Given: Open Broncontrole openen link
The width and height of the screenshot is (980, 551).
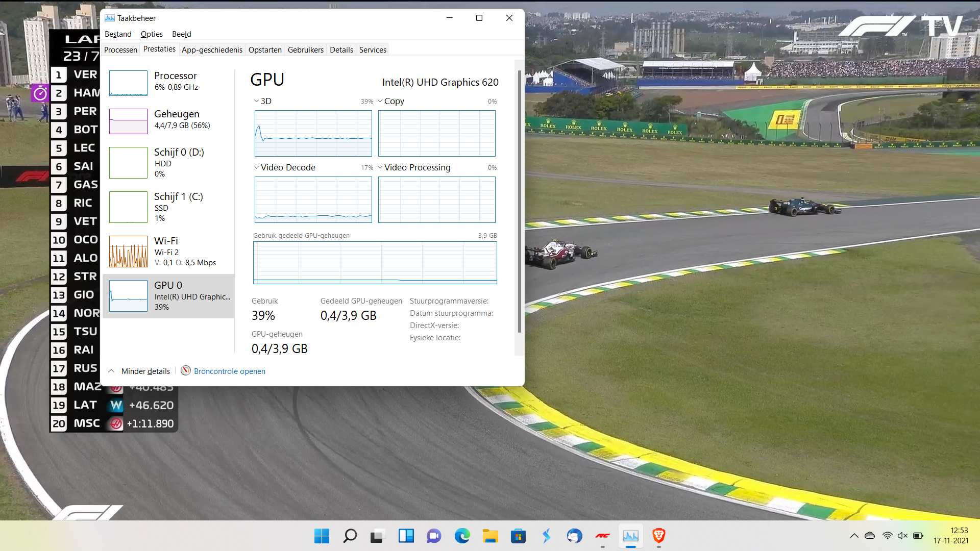Looking at the screenshot, I should click(229, 371).
